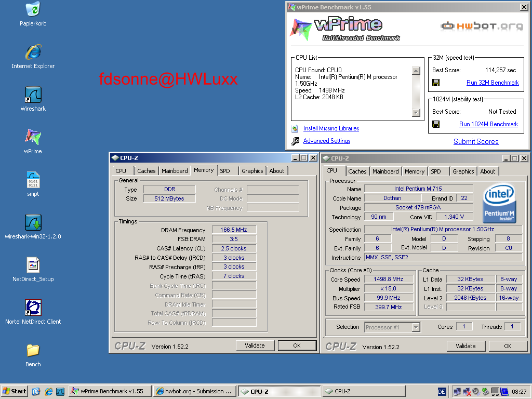Screen dimensions: 532x399
Task: Open the Wireshark desktop shortcut
Action: [33, 95]
